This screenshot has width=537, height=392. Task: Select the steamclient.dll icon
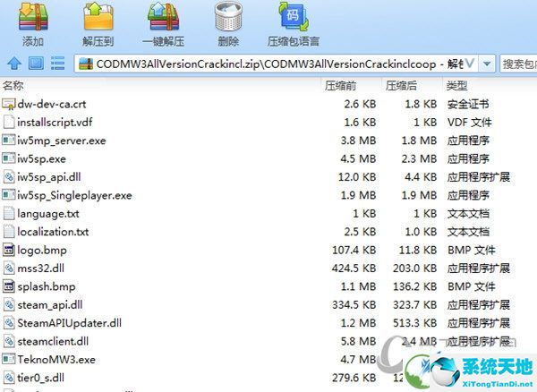tap(9, 341)
